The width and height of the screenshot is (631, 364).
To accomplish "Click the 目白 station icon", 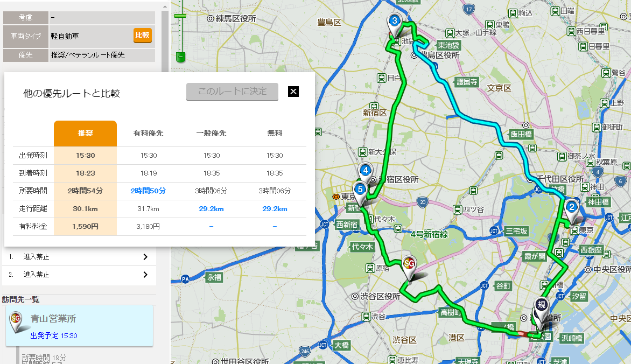I will tap(382, 78).
